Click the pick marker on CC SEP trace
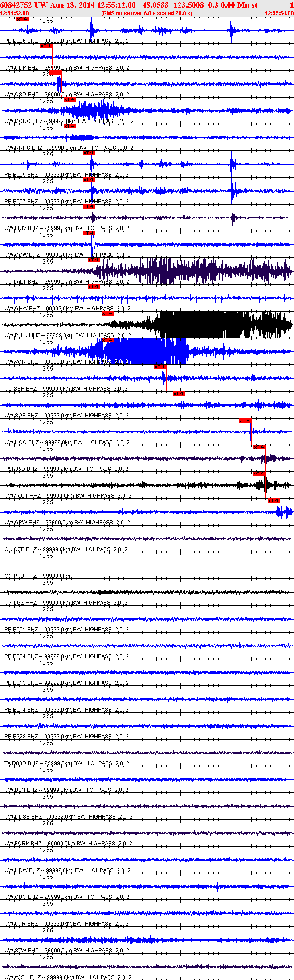The image size is (294, 980). tap(160, 367)
